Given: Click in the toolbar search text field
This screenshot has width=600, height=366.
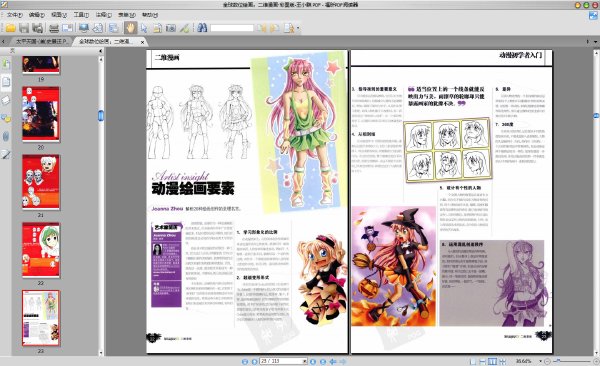Looking at the screenshot, I should 232,28.
